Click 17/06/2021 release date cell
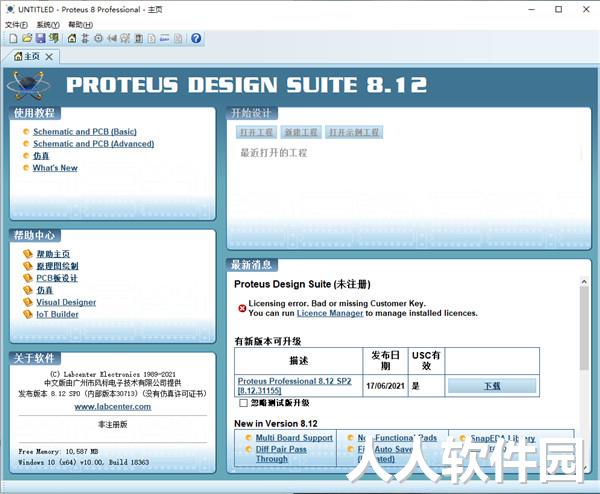Screen dimensions: 600x494 (385, 386)
